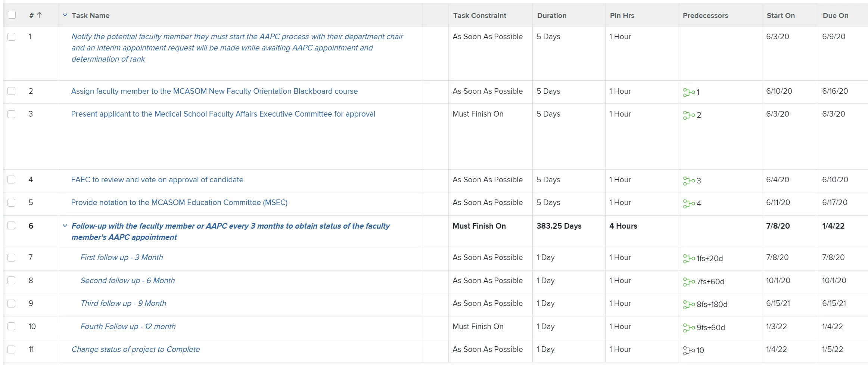The width and height of the screenshot is (868, 365).
Task: Check the box for task 8
Action: (x=12, y=281)
